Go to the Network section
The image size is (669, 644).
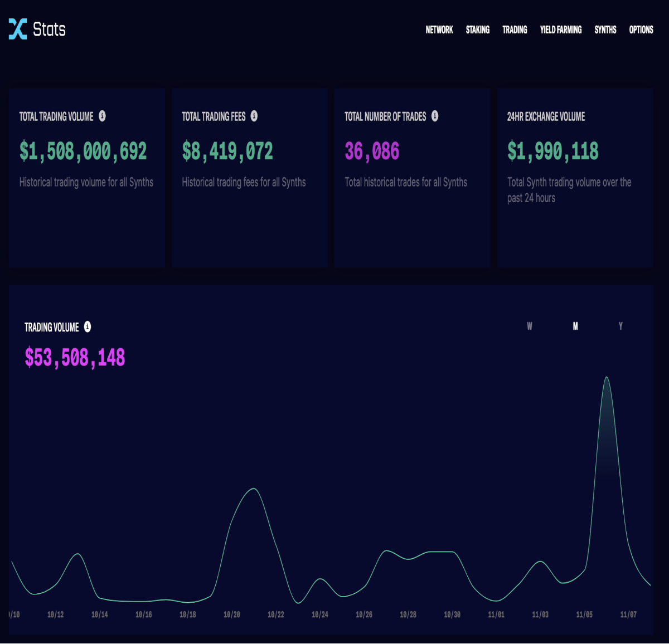click(x=439, y=30)
